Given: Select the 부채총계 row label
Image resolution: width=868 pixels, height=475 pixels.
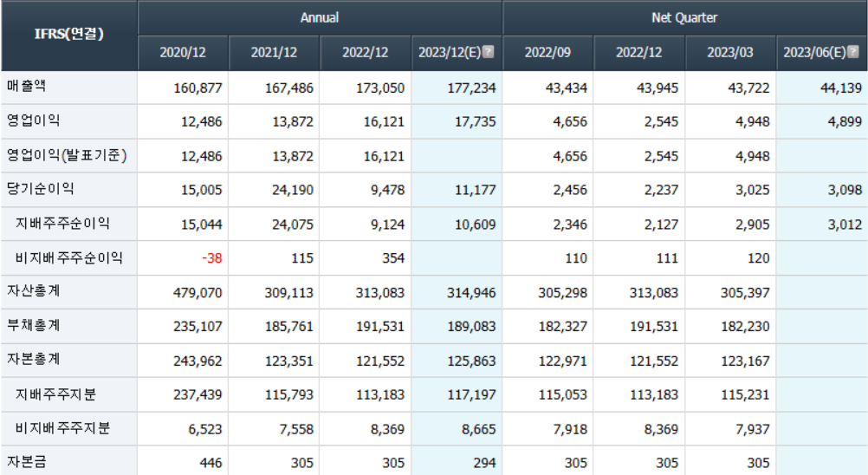Looking at the screenshot, I should pos(33,326).
